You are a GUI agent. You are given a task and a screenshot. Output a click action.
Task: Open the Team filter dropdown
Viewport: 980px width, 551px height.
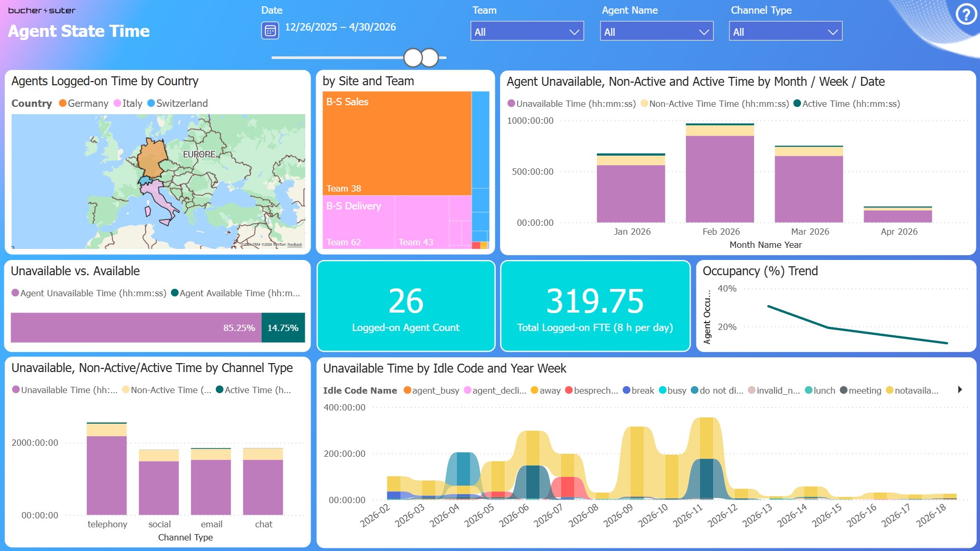pyautogui.click(x=527, y=32)
